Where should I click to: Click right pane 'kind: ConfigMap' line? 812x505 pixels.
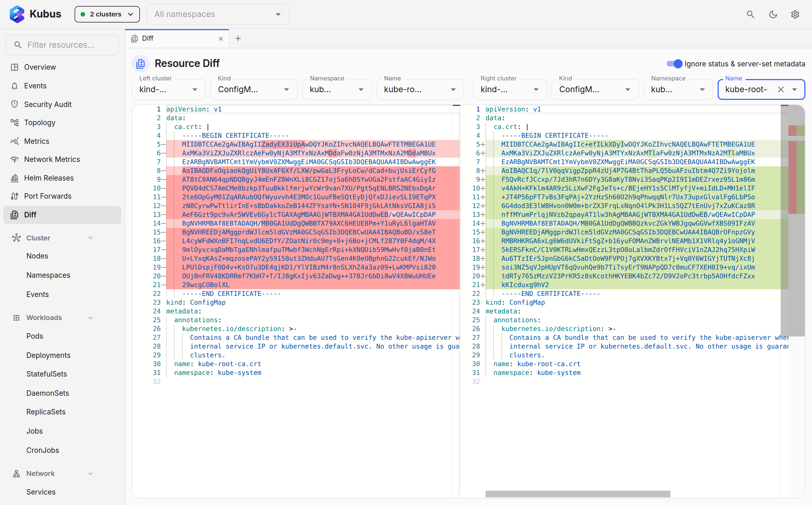(x=515, y=302)
